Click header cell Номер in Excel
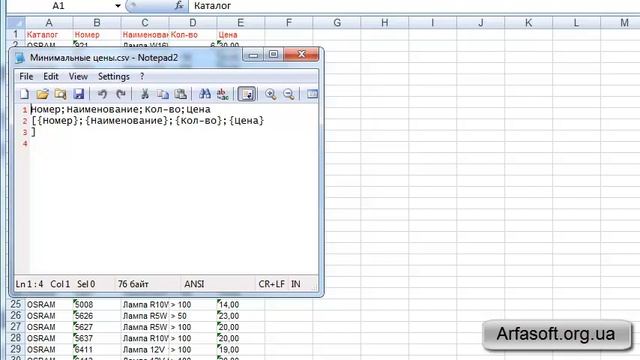Screen dimensions: 640x360 tap(97, 35)
